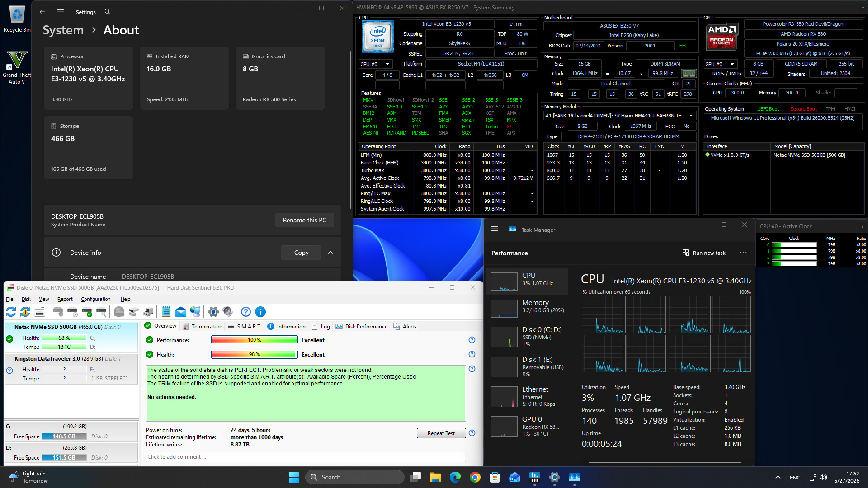Viewport: 868px width, 488px height.
Task: Select Ethernet in Task Manager performance list
Action: [x=527, y=396]
